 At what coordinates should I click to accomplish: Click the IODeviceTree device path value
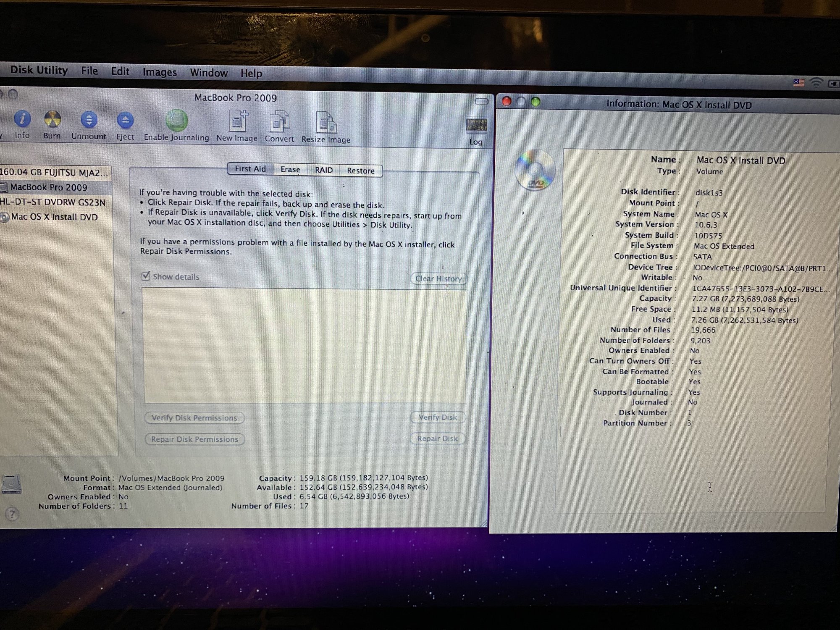763,268
